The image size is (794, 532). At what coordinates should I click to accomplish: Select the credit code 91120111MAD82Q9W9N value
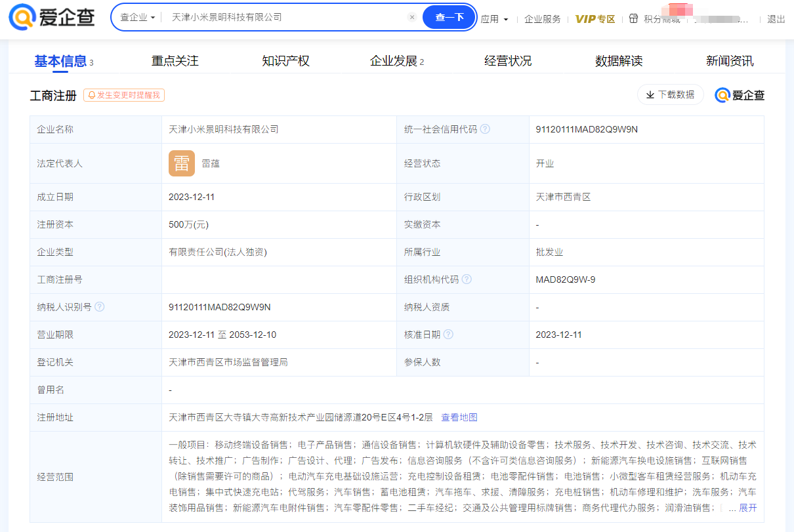[x=587, y=129]
